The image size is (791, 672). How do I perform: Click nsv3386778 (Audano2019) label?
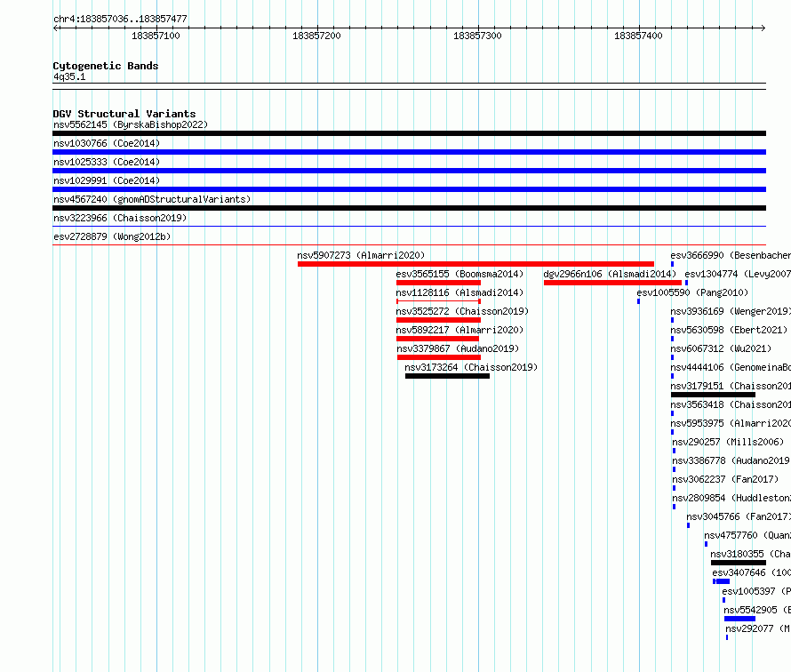click(x=731, y=460)
